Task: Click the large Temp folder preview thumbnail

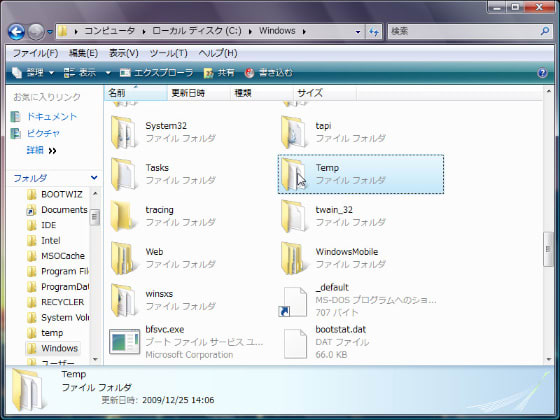Action: pos(29,390)
